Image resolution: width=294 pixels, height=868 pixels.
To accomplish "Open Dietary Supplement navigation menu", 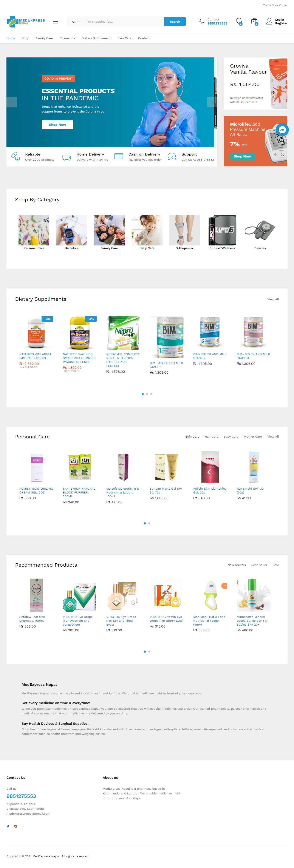I will (x=96, y=38).
